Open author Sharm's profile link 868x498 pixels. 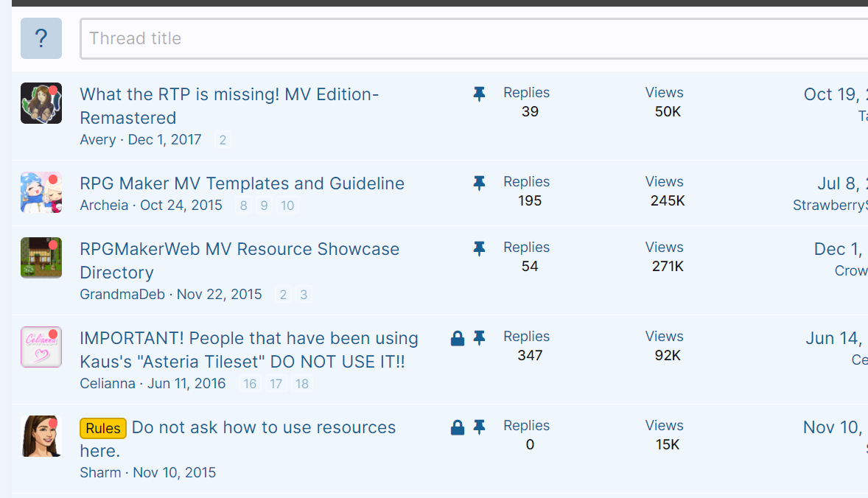point(100,472)
